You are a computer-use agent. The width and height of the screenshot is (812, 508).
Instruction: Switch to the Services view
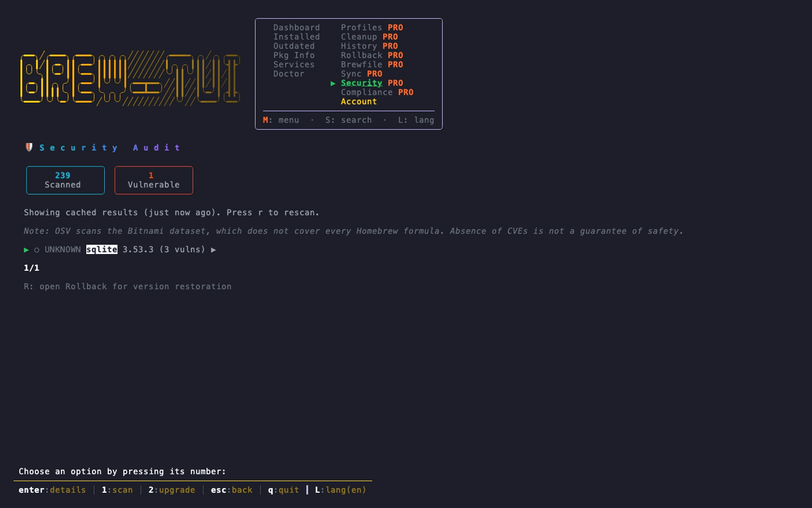pos(294,64)
